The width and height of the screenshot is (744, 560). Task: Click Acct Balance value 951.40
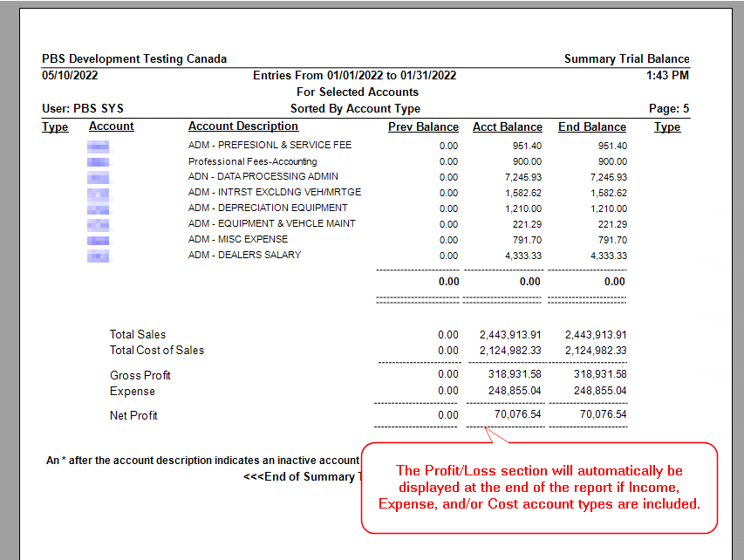pyautogui.click(x=527, y=147)
